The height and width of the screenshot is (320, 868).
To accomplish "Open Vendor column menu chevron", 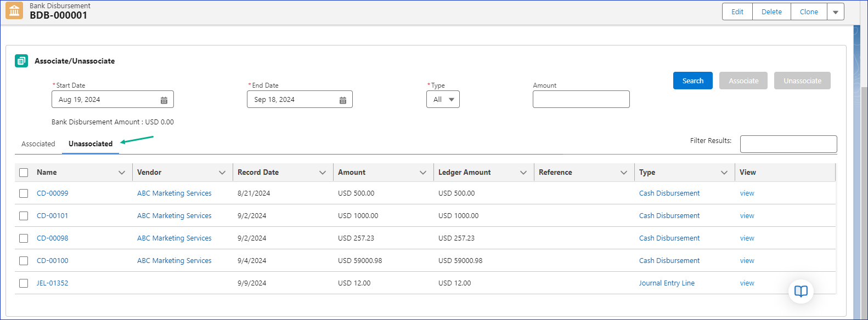I will [222, 173].
